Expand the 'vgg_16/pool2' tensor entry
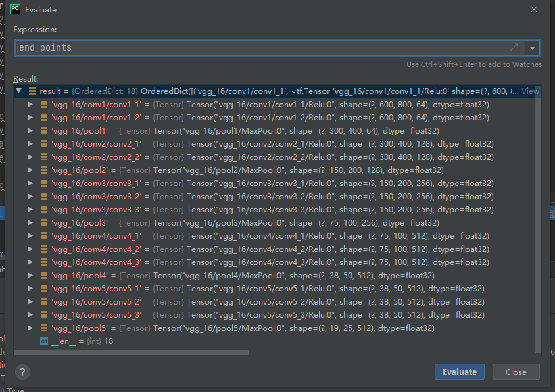555x392 pixels. click(x=30, y=170)
